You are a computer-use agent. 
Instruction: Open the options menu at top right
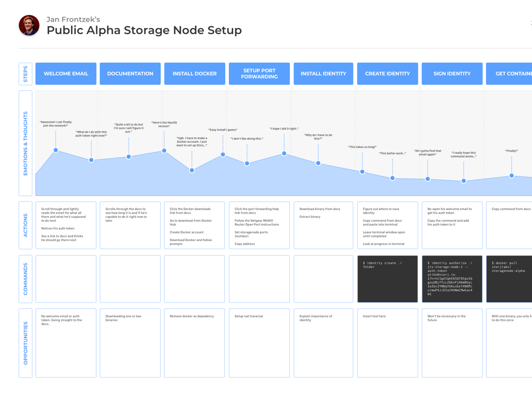coord(531,23)
